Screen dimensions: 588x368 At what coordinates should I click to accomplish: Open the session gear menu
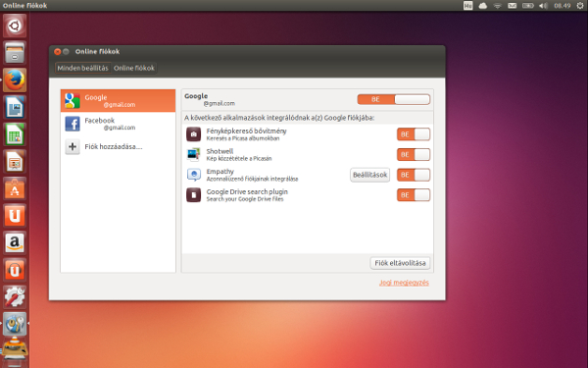click(x=580, y=6)
